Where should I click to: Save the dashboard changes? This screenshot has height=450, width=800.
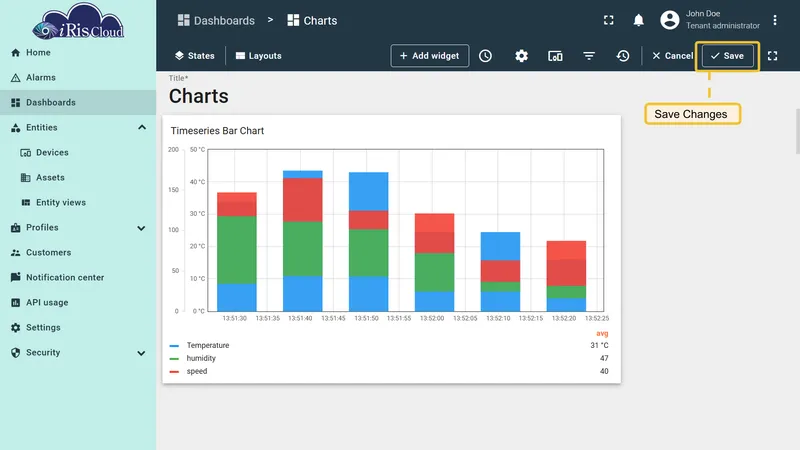pos(727,56)
